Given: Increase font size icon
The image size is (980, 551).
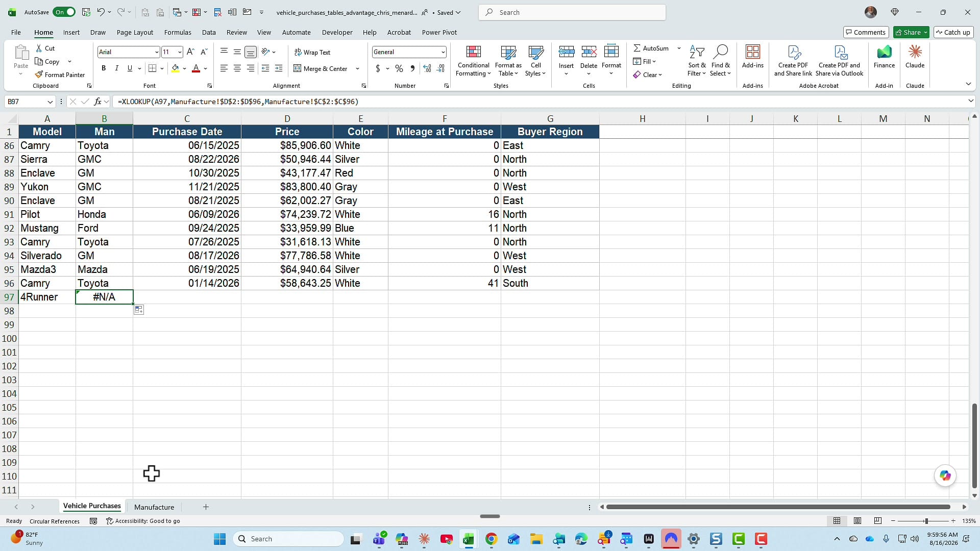Looking at the screenshot, I should tap(190, 52).
